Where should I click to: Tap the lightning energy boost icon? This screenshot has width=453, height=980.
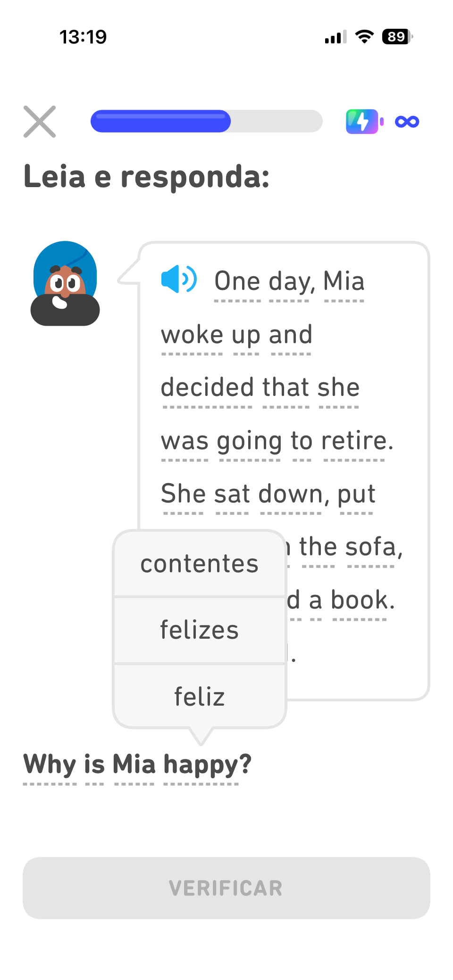pyautogui.click(x=362, y=122)
